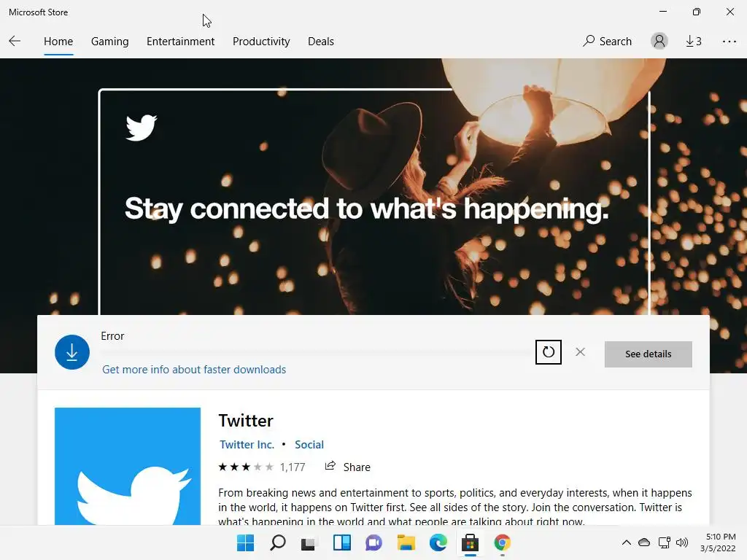
Task: Open the volume tray icon
Action: 682,542
